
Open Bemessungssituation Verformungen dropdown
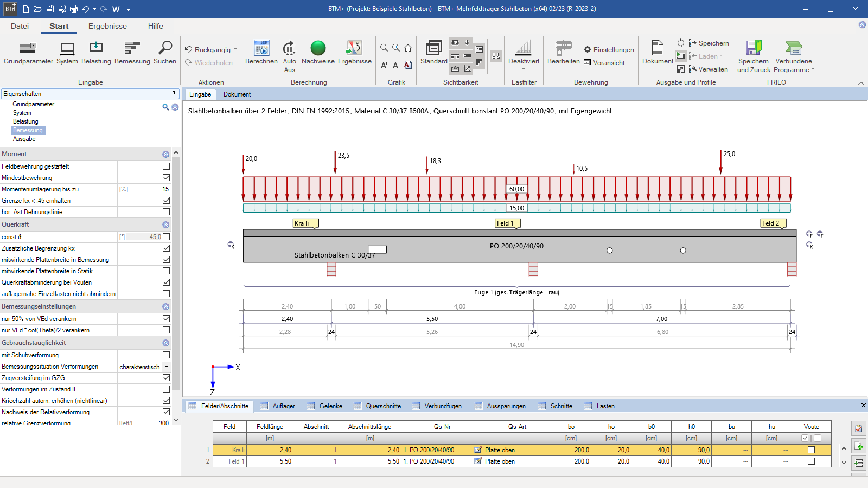click(x=167, y=367)
